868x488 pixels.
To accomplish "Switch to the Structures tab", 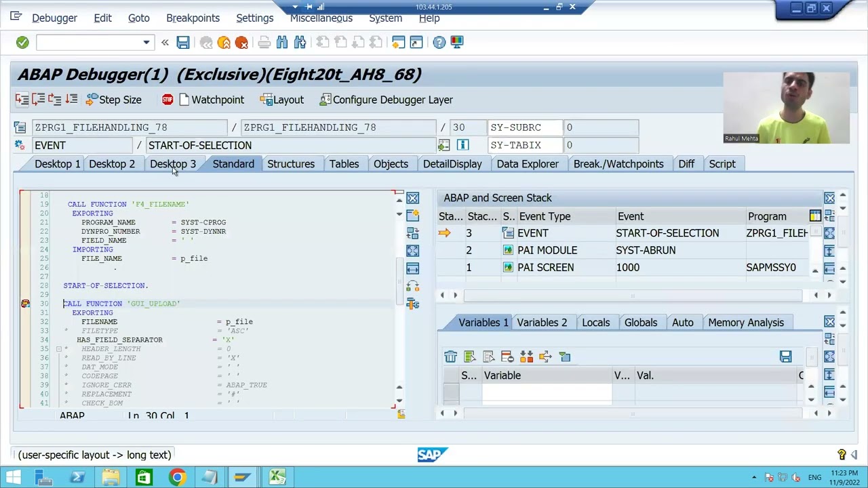I will (x=291, y=164).
